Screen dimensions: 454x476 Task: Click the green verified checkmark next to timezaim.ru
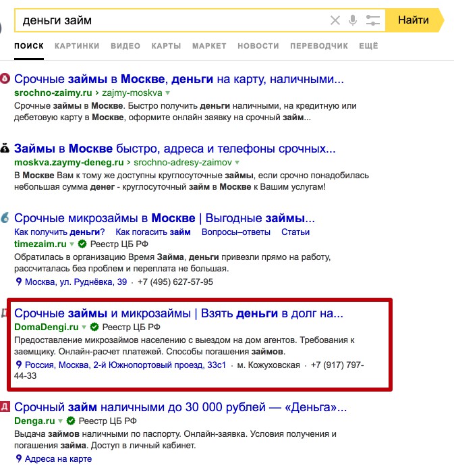pyautogui.click(x=82, y=244)
